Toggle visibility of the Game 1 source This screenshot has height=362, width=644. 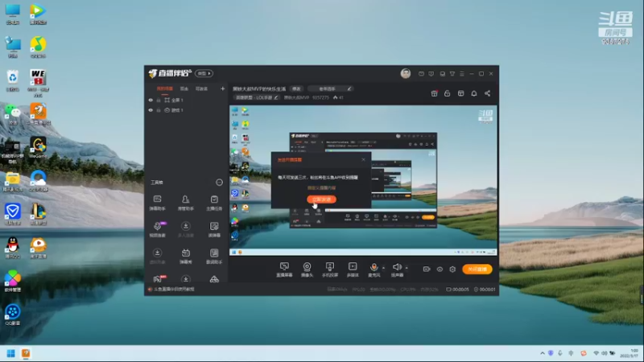click(151, 110)
